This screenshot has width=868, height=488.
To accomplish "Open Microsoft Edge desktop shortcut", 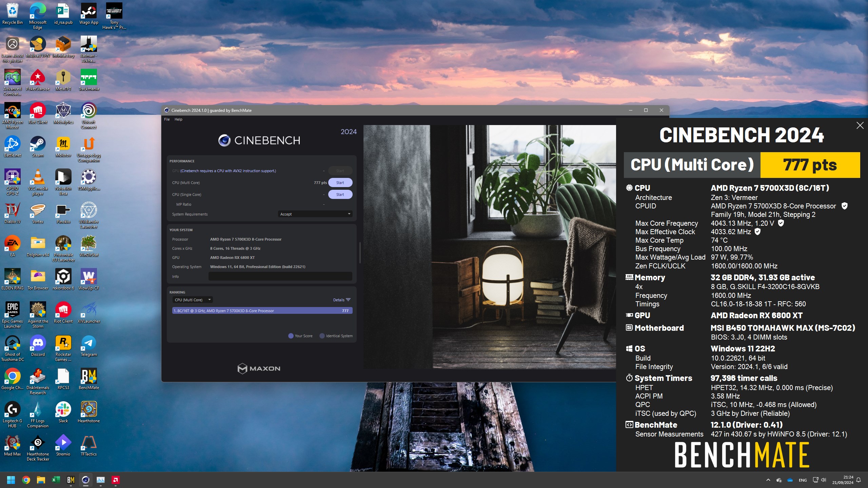I will pyautogui.click(x=38, y=16).
